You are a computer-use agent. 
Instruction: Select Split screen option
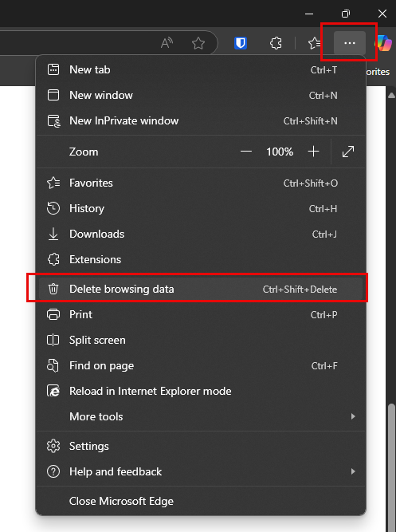point(201,340)
